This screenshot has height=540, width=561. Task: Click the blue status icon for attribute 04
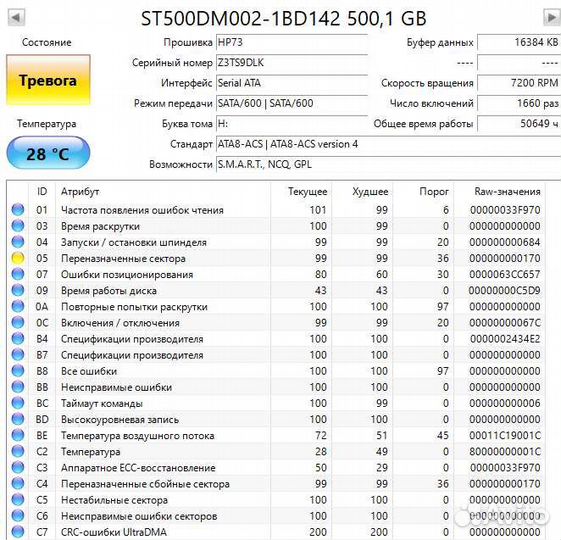point(18,242)
